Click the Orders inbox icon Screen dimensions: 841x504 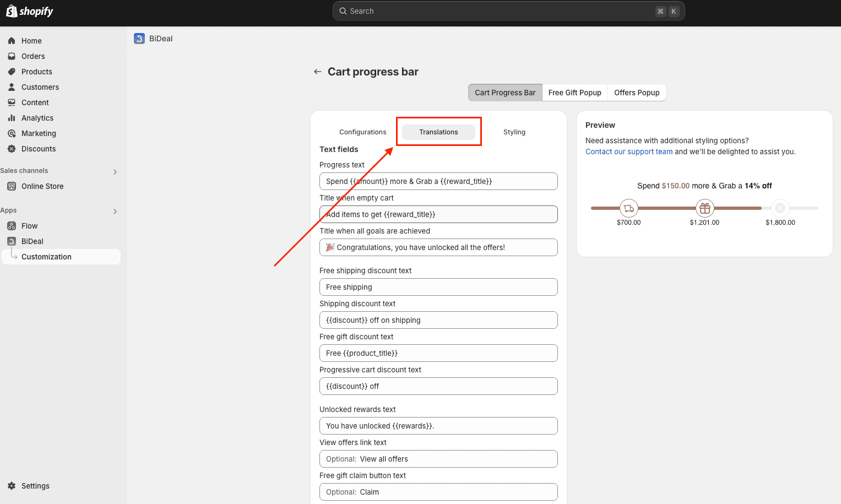point(12,56)
